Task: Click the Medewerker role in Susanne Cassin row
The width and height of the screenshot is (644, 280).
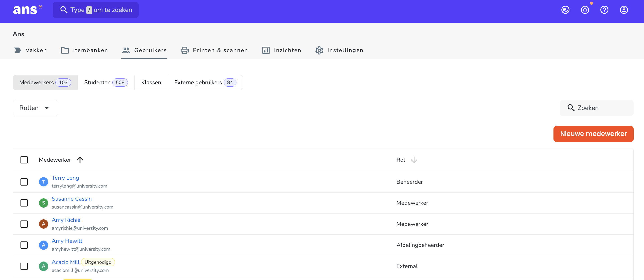Action: pos(412,203)
